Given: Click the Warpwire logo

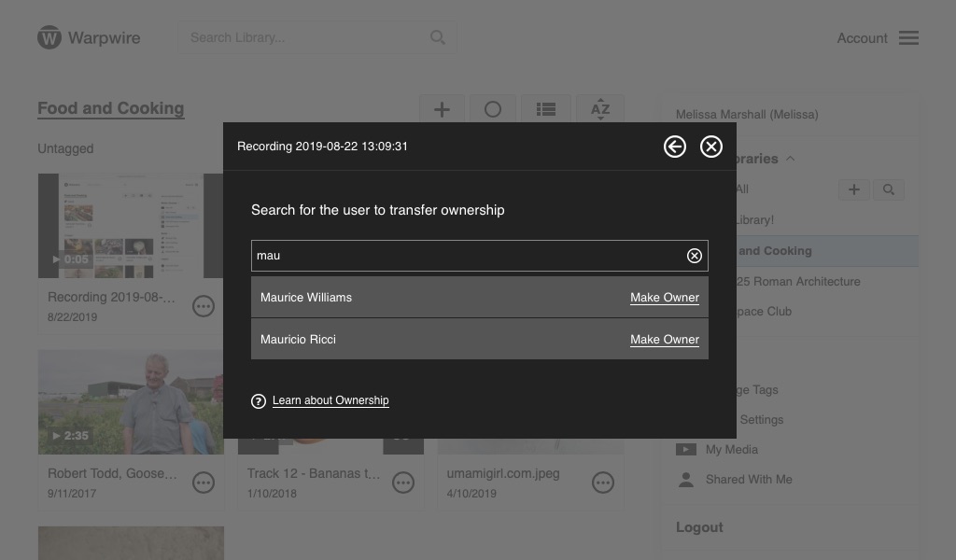Looking at the screenshot, I should (89, 37).
